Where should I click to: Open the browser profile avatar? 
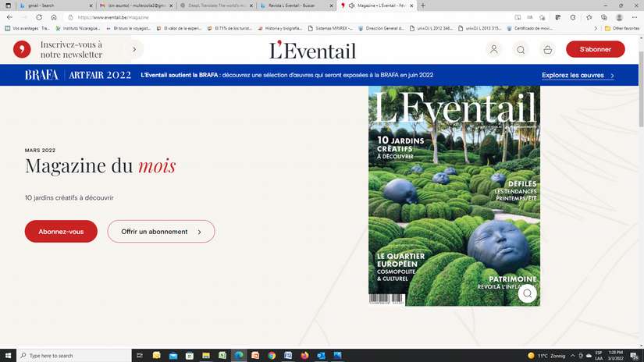tap(619, 17)
